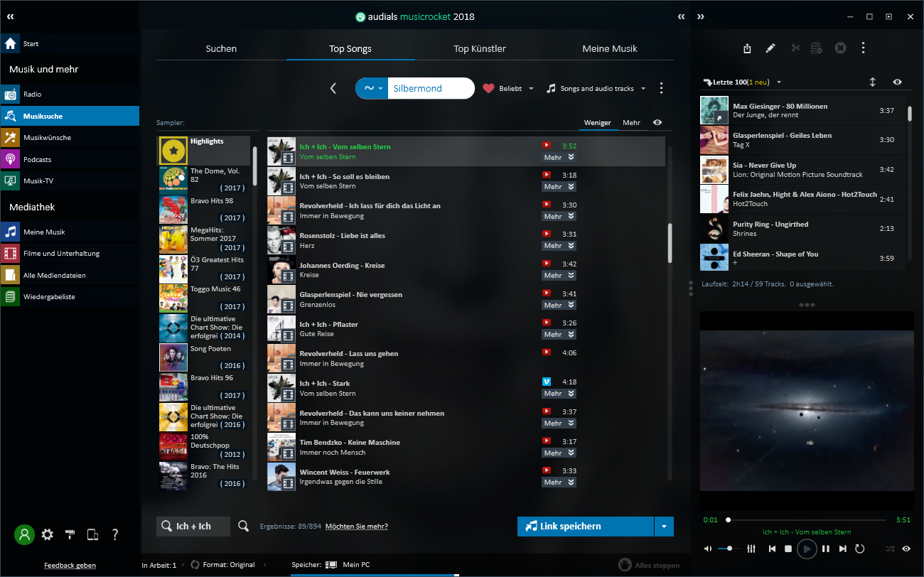924x577 pixels.
Task: Open the Link speichern dropdown arrow
Action: tap(664, 527)
